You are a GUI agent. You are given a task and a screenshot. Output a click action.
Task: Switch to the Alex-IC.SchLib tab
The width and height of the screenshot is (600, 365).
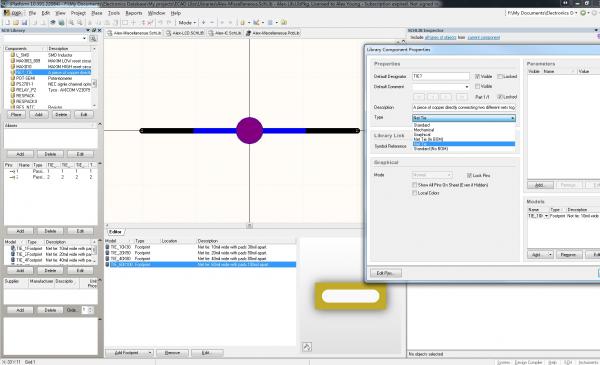click(225, 33)
